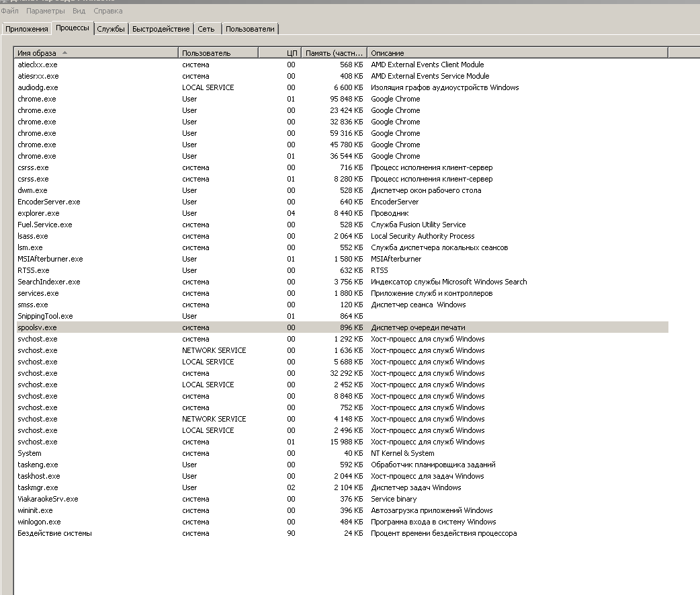700x595 pixels.
Task: Select the explorer.exe process row
Action: coord(343,214)
